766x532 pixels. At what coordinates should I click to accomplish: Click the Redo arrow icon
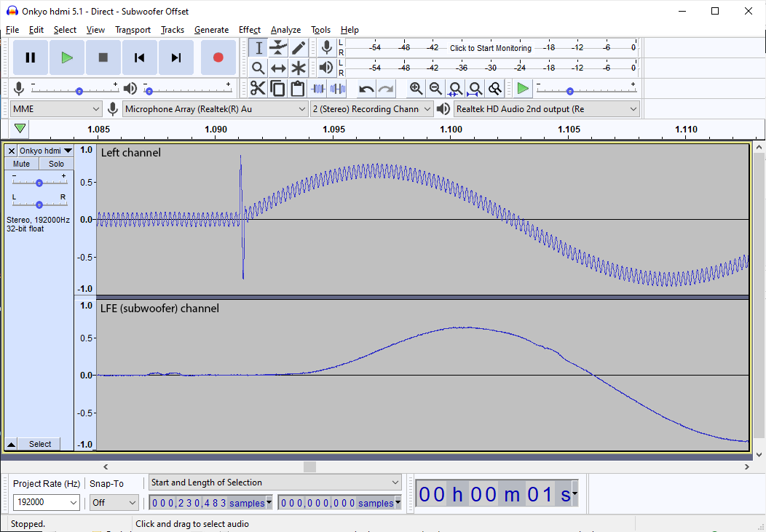coord(386,88)
